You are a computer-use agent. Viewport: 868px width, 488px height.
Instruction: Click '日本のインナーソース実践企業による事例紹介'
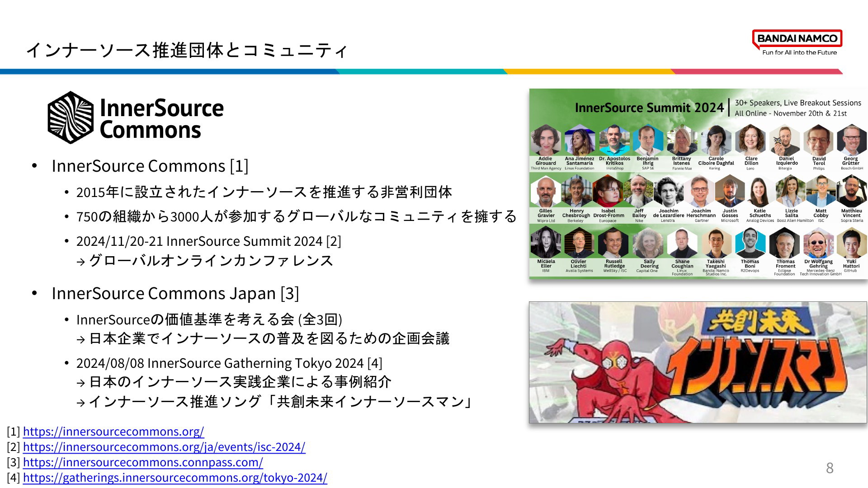click(x=240, y=382)
